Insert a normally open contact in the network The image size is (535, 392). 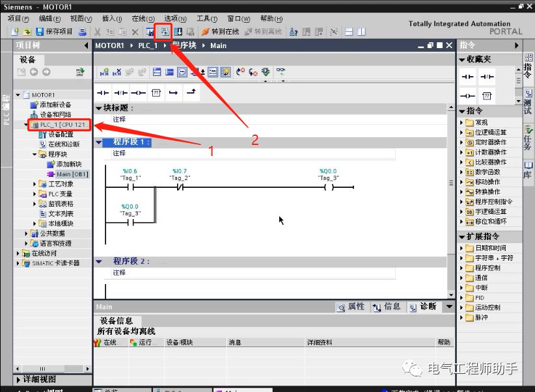click(102, 92)
